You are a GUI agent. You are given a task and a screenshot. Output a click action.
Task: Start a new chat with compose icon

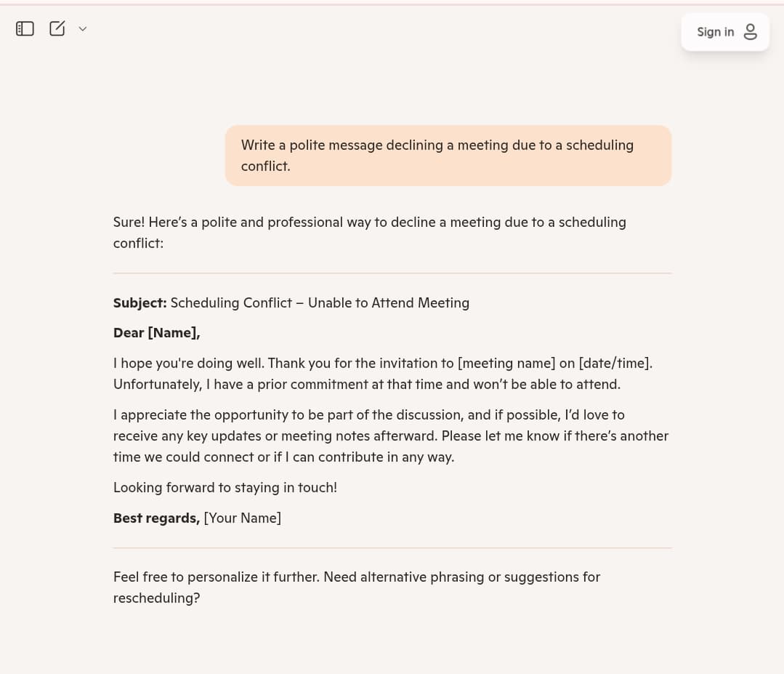57,28
